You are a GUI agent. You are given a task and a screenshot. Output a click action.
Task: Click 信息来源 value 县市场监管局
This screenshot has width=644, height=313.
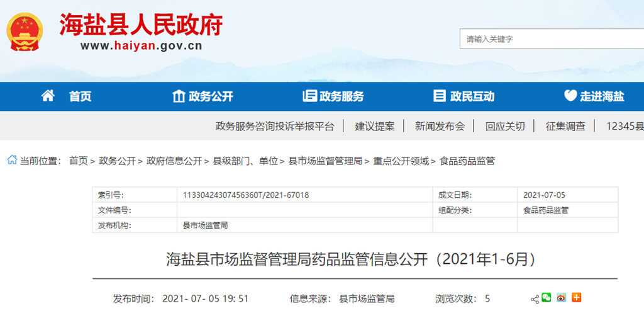click(367, 299)
